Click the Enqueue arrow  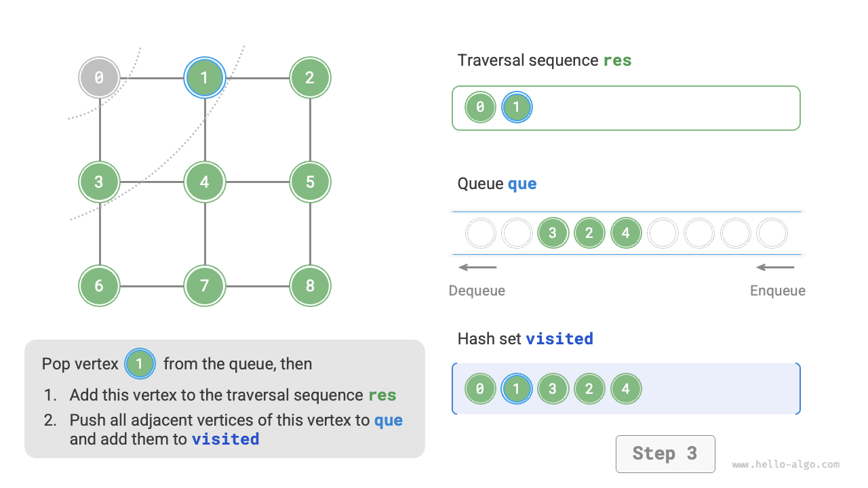click(x=775, y=267)
